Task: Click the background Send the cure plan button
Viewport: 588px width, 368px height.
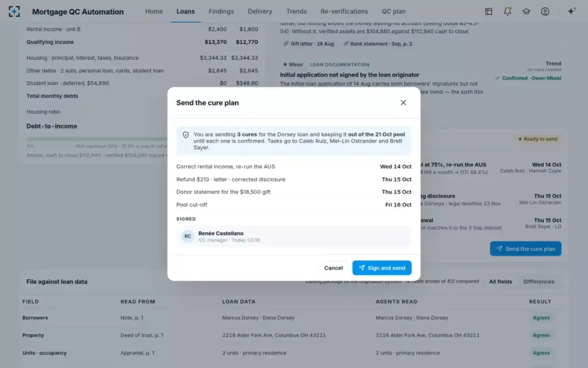Action: click(x=526, y=249)
